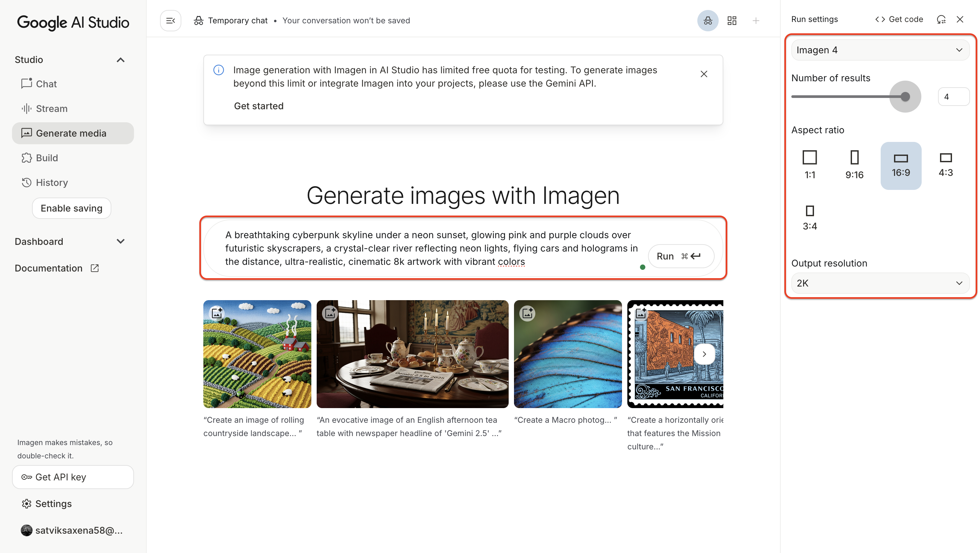The image size is (980, 553).
Task: Click the Run button
Action: click(x=681, y=256)
